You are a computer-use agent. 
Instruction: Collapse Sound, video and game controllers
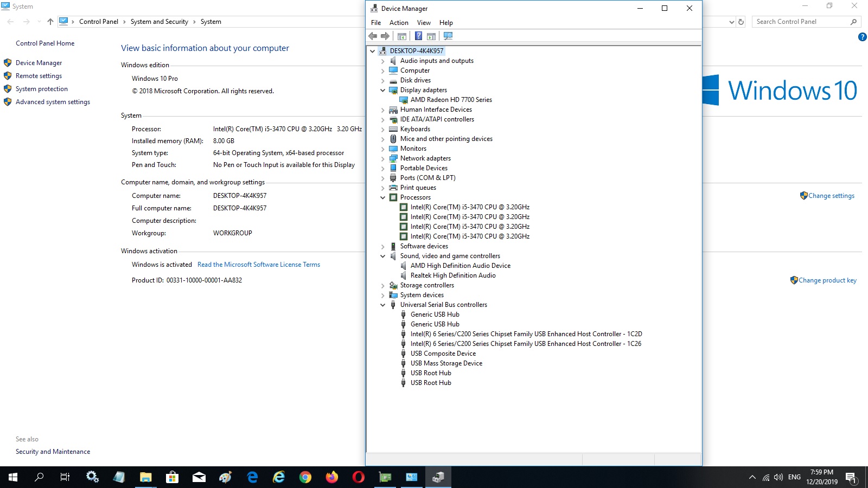tap(382, 256)
